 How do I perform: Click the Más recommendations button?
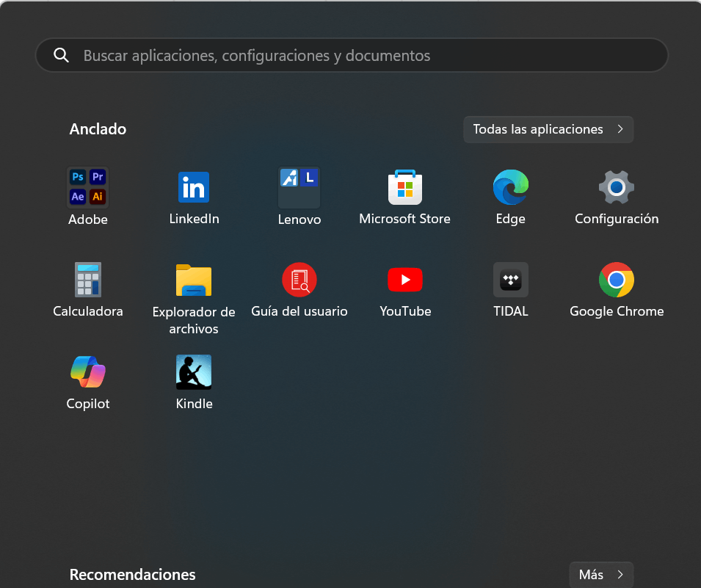601,575
